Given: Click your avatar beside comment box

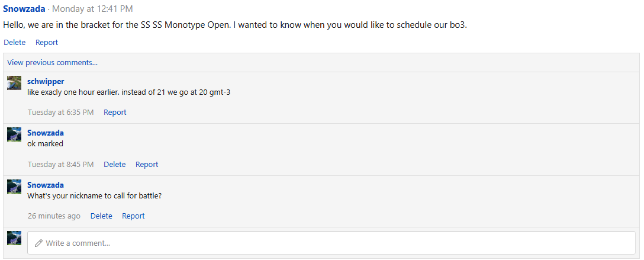Looking at the screenshot, I should click(14, 238).
